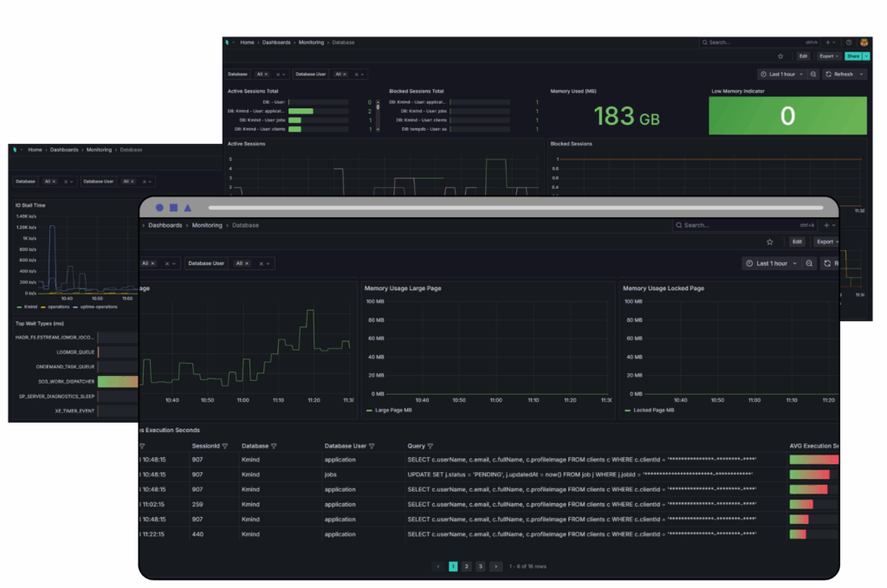Expand the Export dropdown in the top-right dashboard
887x588 pixels.
[828, 56]
